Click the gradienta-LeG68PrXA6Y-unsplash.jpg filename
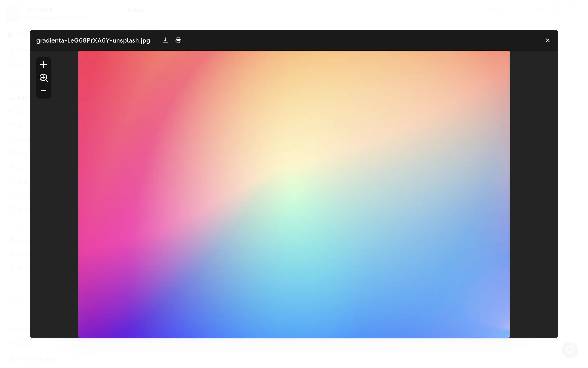The image size is (588, 368). pos(93,40)
